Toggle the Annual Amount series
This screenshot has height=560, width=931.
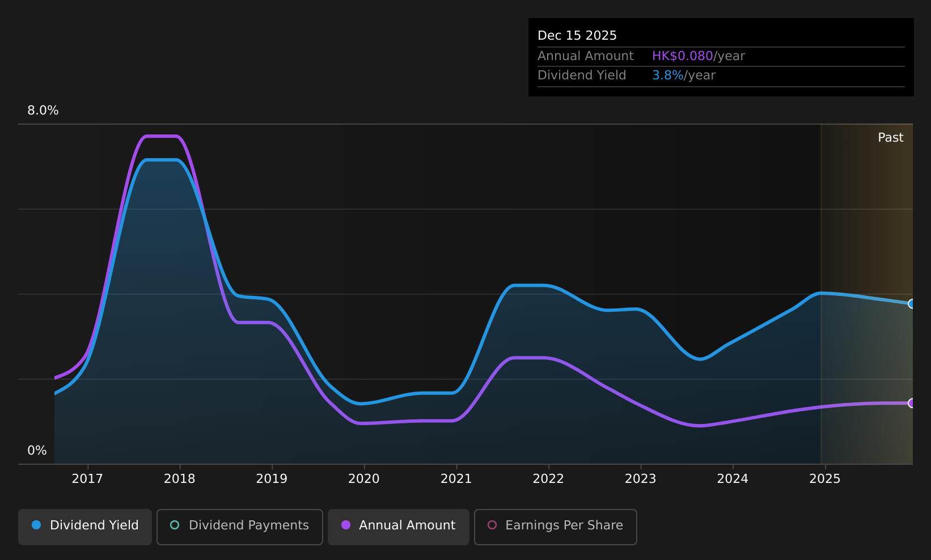(x=399, y=527)
